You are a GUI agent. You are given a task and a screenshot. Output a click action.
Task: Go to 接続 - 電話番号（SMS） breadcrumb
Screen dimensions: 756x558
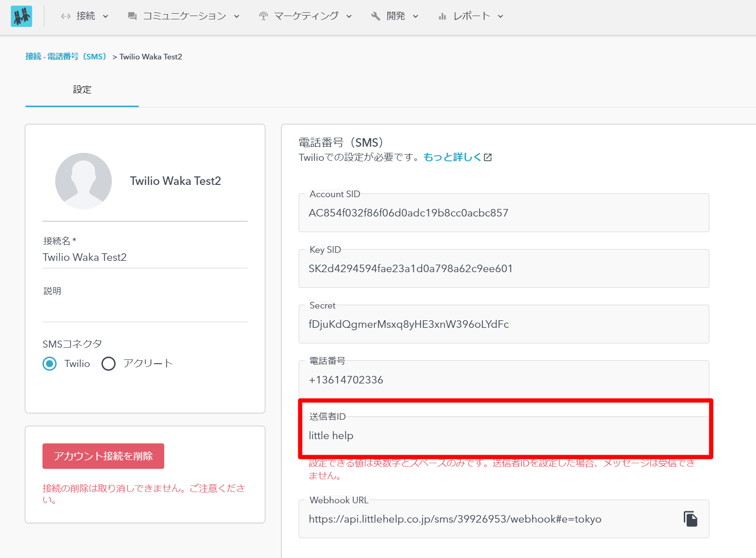(x=66, y=57)
